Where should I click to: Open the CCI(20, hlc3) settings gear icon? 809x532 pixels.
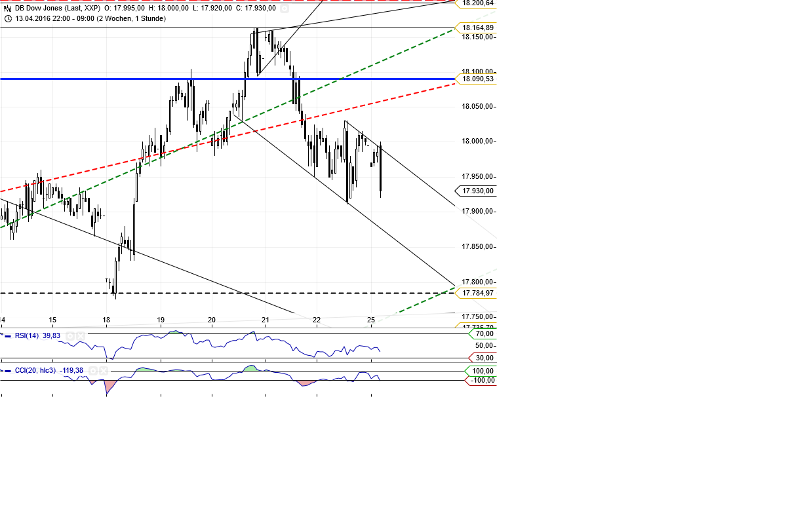[x=94, y=370]
